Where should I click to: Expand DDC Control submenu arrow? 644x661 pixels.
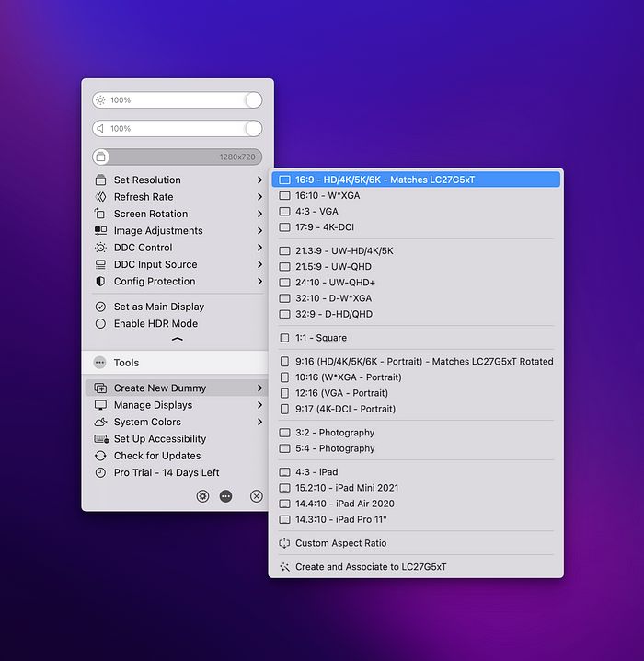tap(259, 248)
